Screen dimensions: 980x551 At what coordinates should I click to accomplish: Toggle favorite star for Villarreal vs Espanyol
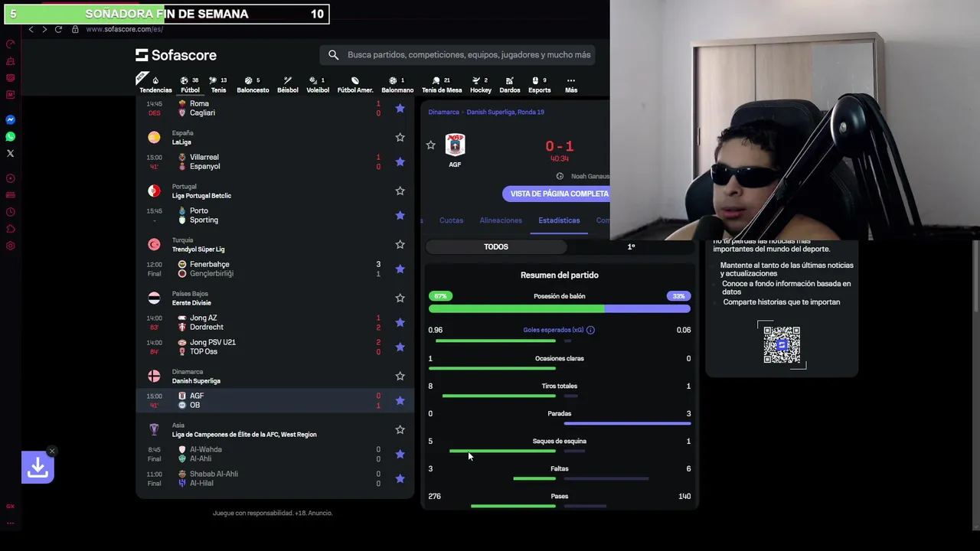[400, 161]
